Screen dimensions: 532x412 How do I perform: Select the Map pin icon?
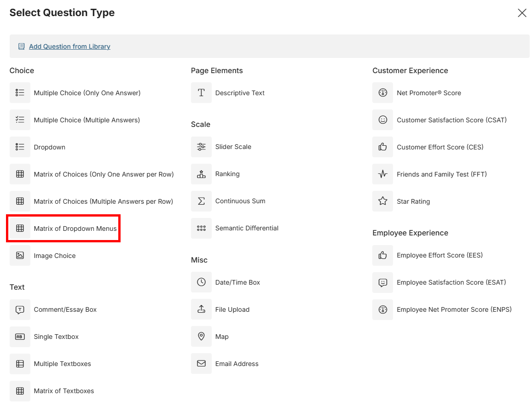pyautogui.click(x=201, y=337)
